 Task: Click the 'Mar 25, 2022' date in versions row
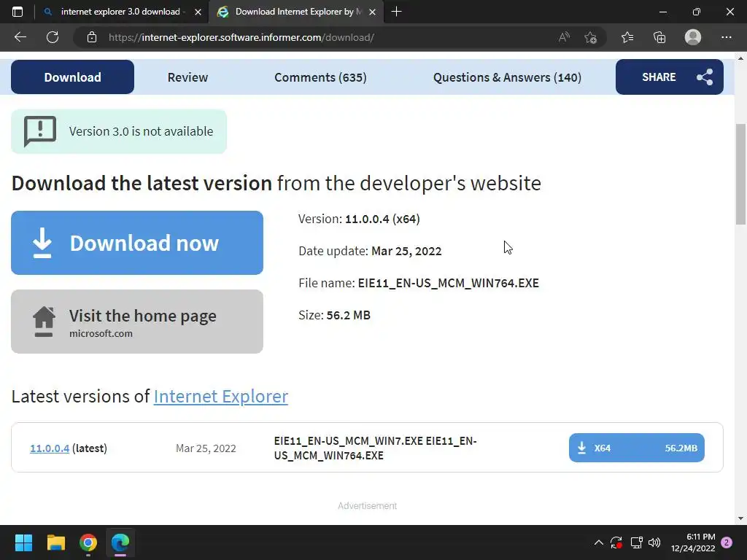tap(206, 448)
